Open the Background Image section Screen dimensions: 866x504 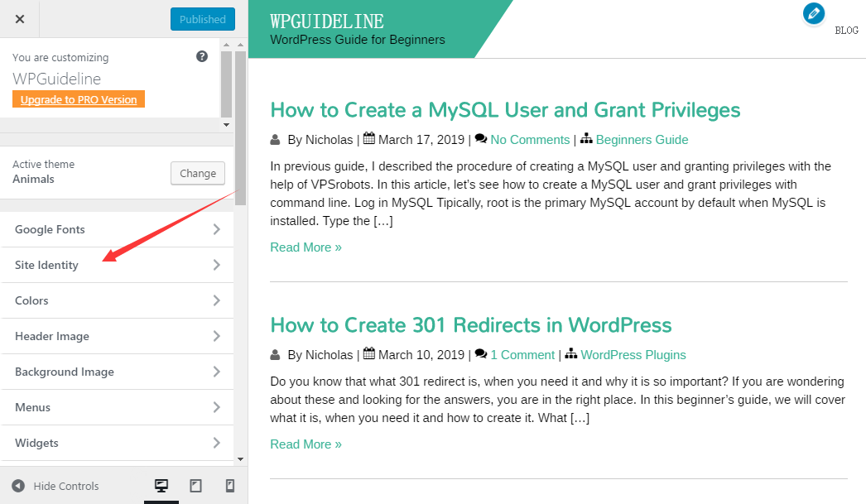117,372
